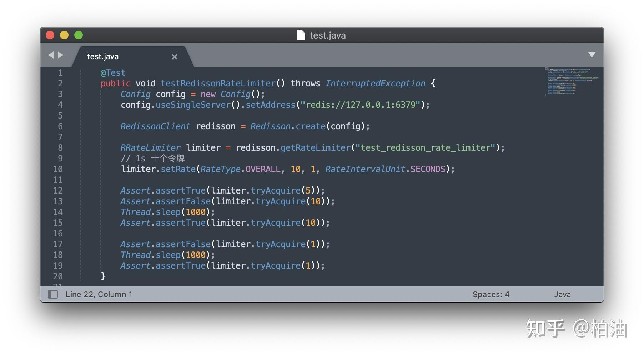Screen dimensions: 644x355
Task: Click the closing brace on line 20
Action: [x=103, y=276]
